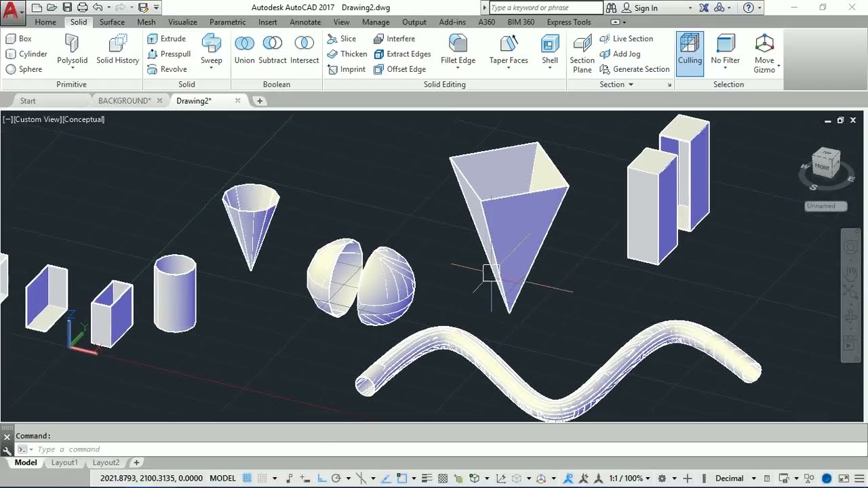Viewport: 868px width, 488px height.
Task: Open the Polysolid dropdown arrow
Action: (x=72, y=68)
